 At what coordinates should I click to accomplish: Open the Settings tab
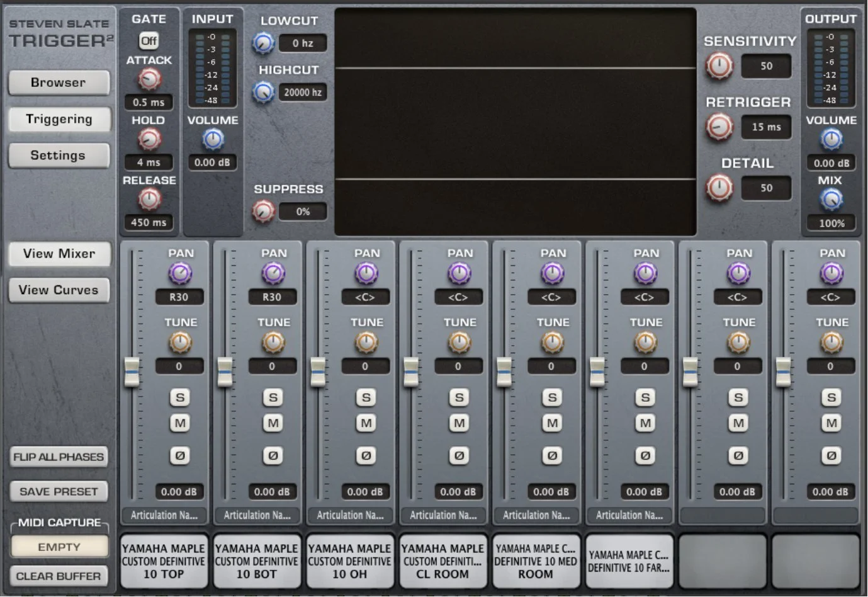(59, 156)
